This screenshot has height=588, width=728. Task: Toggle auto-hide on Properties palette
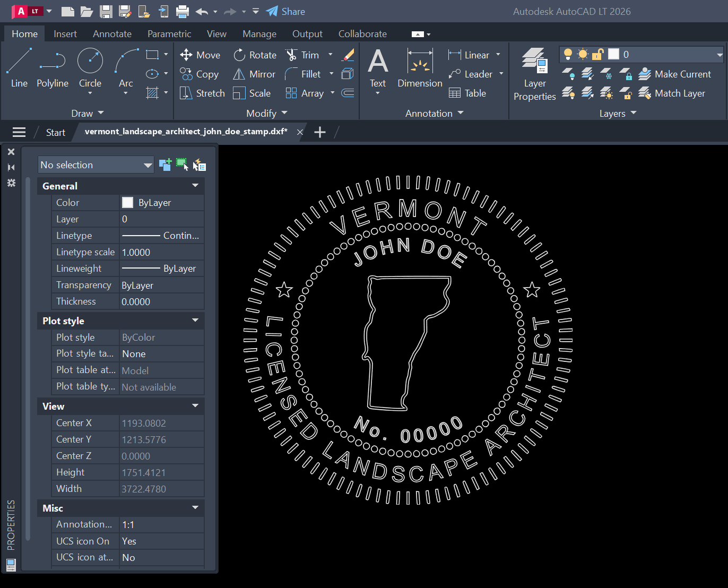[x=11, y=167]
